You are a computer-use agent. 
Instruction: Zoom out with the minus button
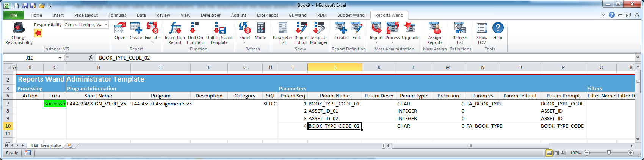click(x=587, y=153)
